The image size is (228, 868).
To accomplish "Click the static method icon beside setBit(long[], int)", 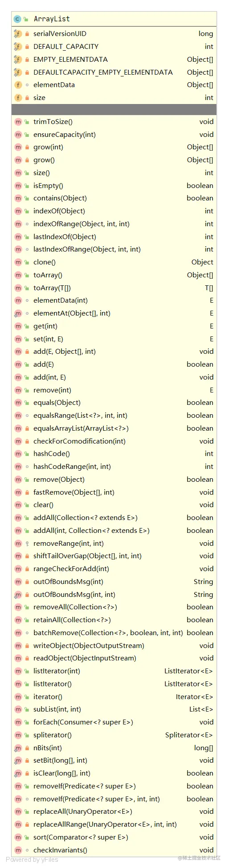I will (18, 760).
